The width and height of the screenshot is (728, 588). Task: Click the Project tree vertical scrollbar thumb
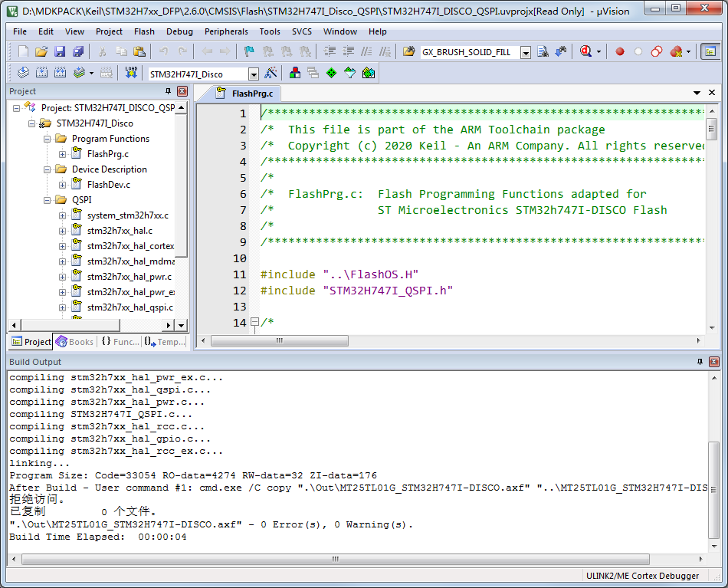tap(182, 186)
